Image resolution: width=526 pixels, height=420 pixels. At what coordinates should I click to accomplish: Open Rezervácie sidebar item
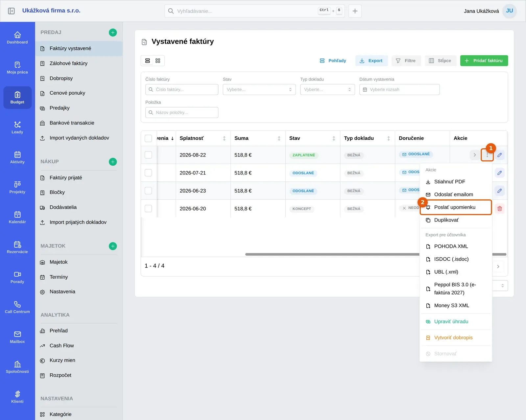(x=17, y=247)
